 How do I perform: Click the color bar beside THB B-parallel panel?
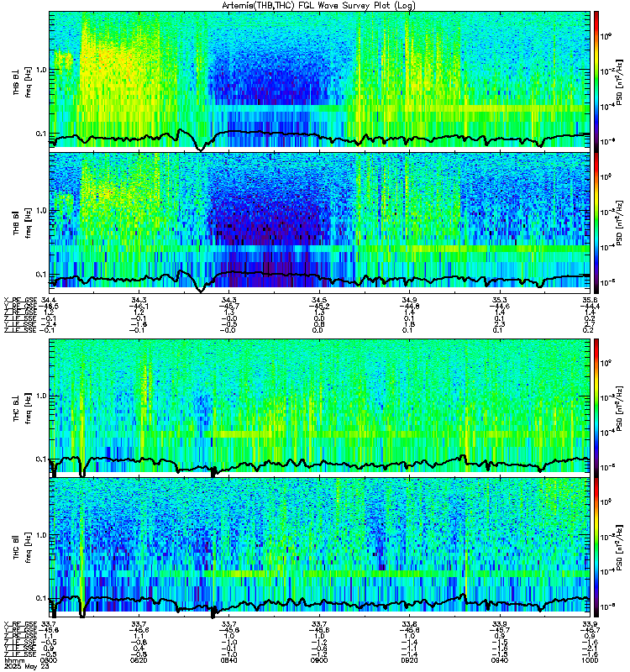click(596, 223)
